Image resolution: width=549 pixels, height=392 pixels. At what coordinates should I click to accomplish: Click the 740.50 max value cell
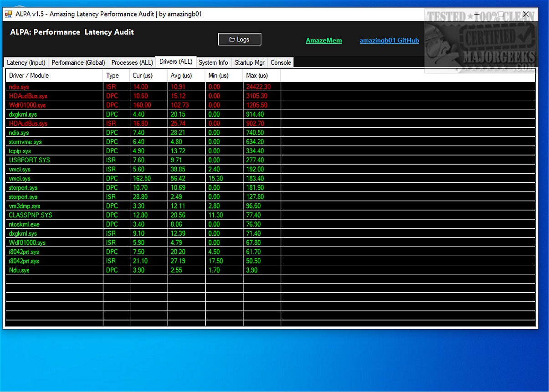tap(262, 133)
